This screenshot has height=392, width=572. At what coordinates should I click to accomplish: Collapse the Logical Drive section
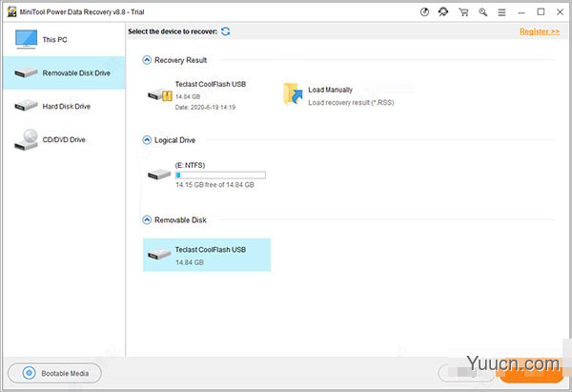pos(147,140)
